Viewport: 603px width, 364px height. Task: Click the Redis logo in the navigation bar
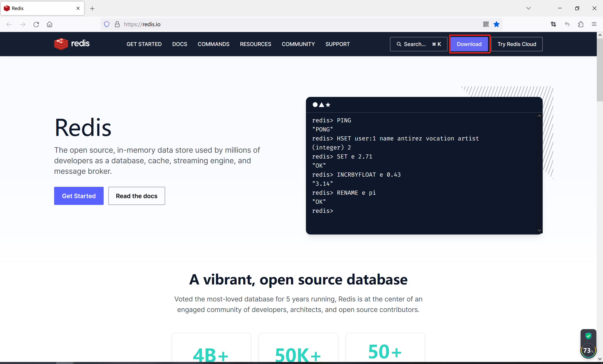pyautogui.click(x=71, y=44)
